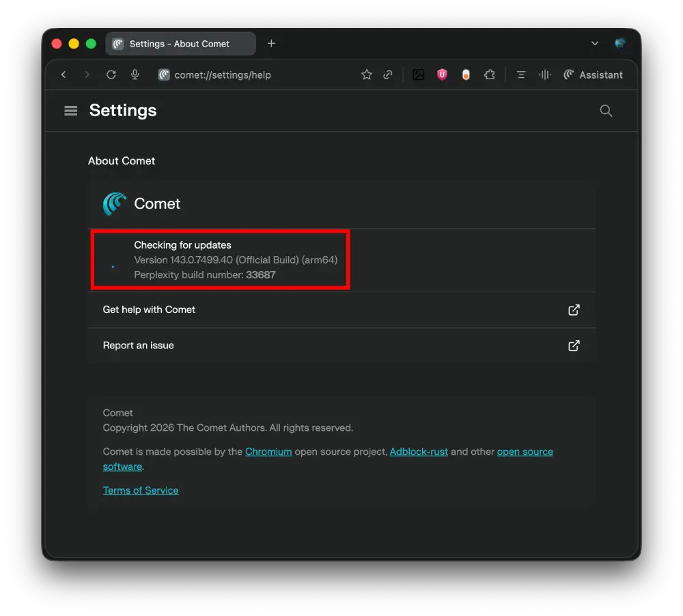Image resolution: width=683 pixels, height=616 pixels.
Task: Minimize the window with yellow button
Action: click(x=74, y=44)
